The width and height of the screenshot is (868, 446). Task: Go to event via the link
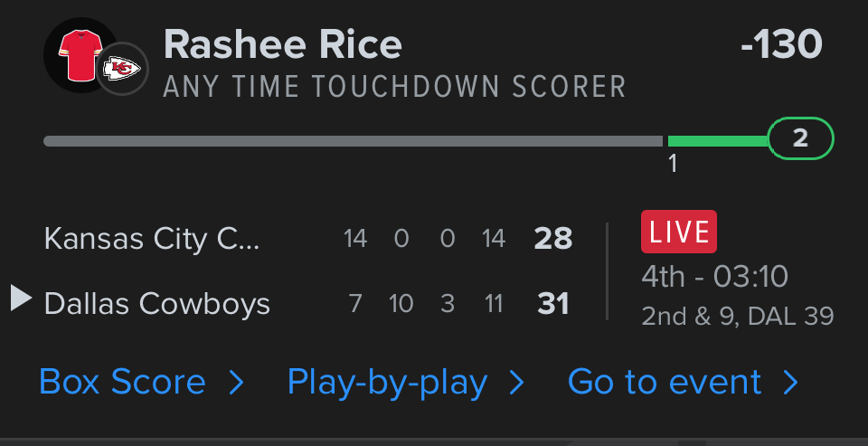click(665, 383)
